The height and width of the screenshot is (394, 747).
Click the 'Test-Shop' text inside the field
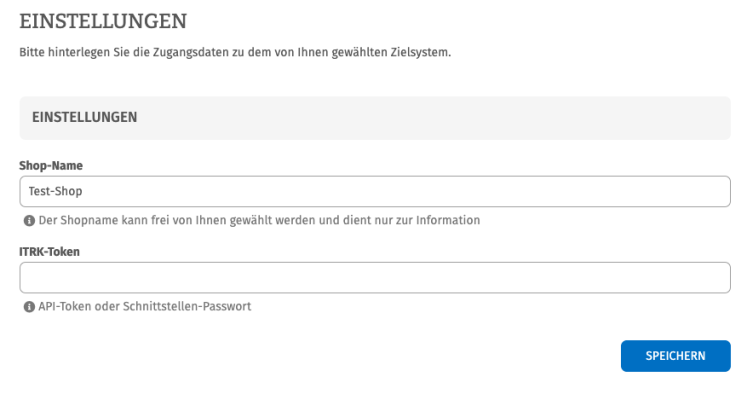55,191
